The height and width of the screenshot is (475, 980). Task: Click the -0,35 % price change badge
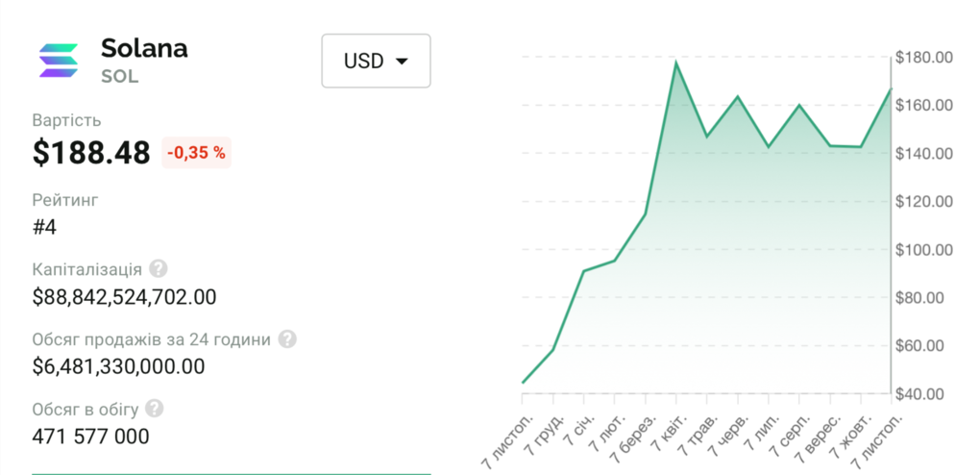tap(196, 152)
